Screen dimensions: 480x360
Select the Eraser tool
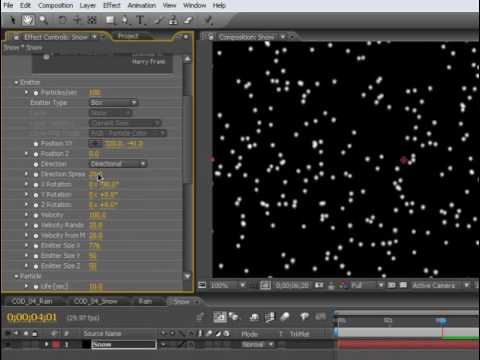point(188,20)
